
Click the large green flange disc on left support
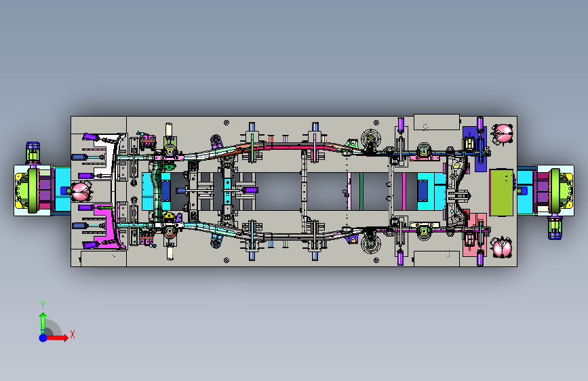[34, 191]
